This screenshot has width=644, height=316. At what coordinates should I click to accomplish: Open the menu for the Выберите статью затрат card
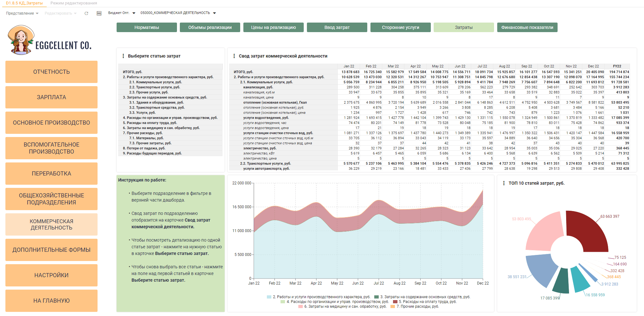coord(123,56)
